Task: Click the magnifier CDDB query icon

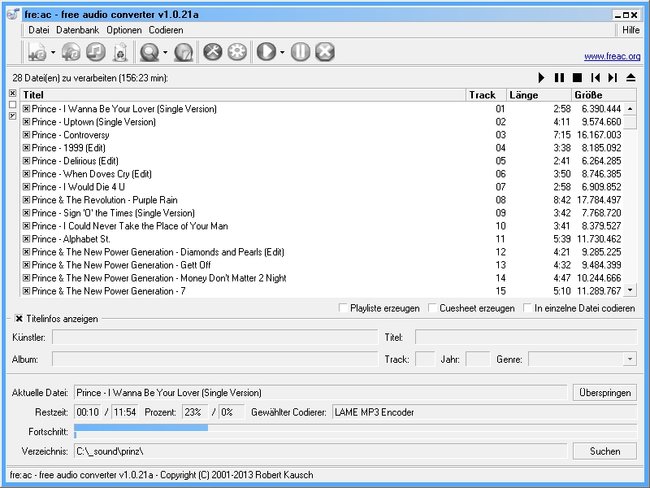Action: (x=150, y=52)
